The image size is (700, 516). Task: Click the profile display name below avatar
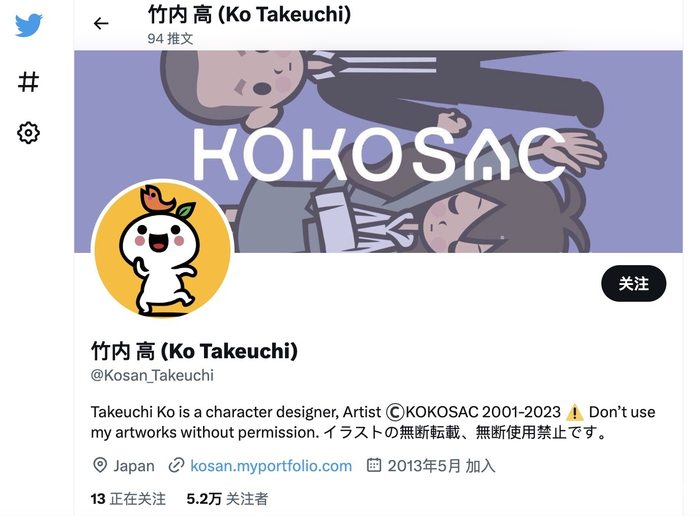click(x=194, y=351)
